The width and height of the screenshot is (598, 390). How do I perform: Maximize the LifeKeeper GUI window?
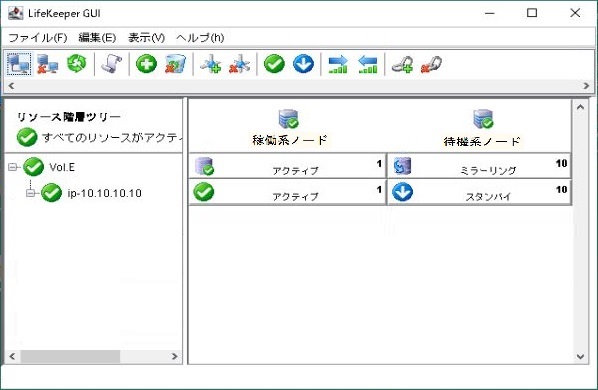(x=532, y=13)
